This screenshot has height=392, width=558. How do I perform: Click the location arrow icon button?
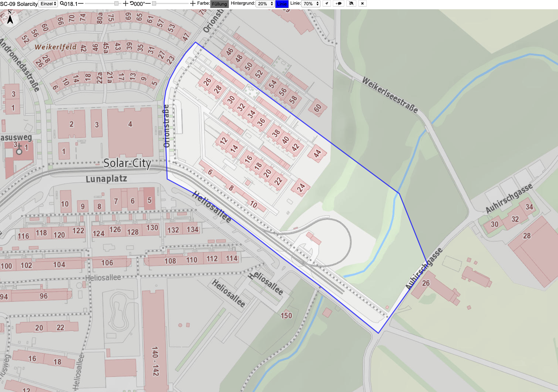[x=327, y=4]
